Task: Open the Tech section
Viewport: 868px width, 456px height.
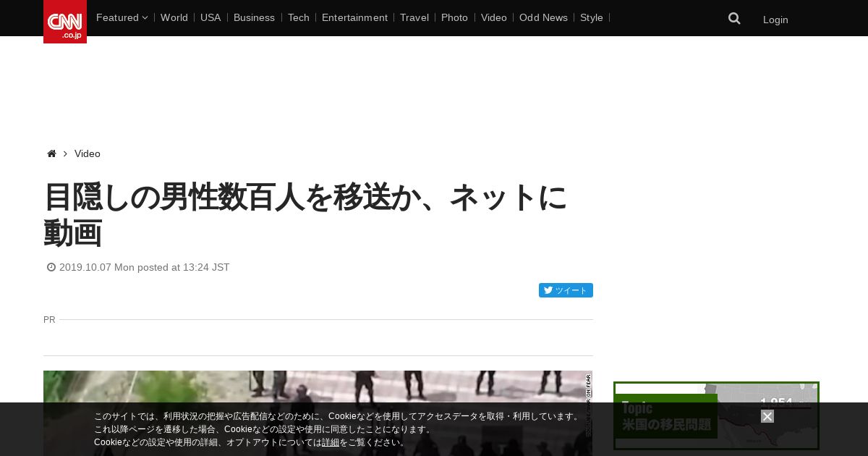Action: [299, 17]
